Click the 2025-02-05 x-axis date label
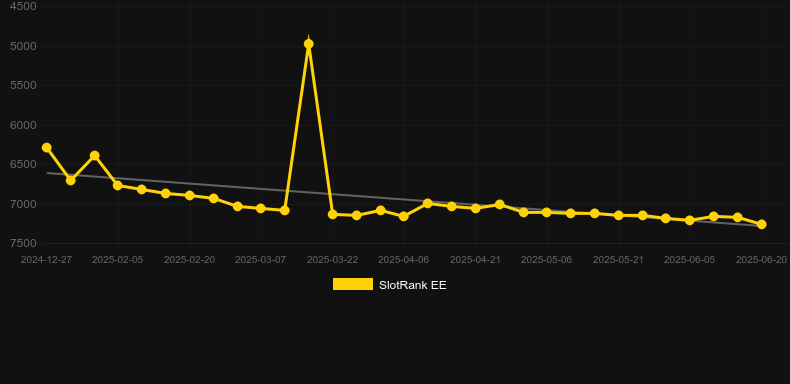 pyautogui.click(x=117, y=260)
